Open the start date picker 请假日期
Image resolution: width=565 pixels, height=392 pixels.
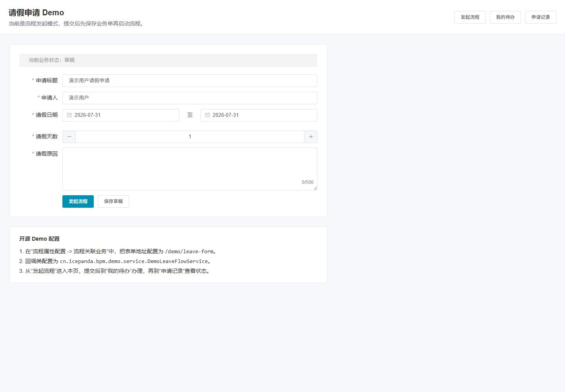pos(121,115)
